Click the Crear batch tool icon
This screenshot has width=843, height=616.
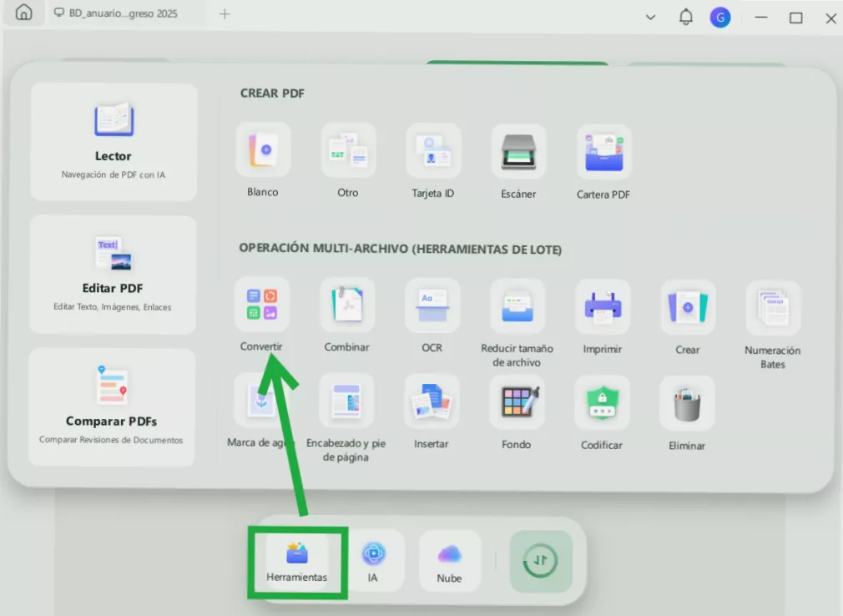click(688, 307)
